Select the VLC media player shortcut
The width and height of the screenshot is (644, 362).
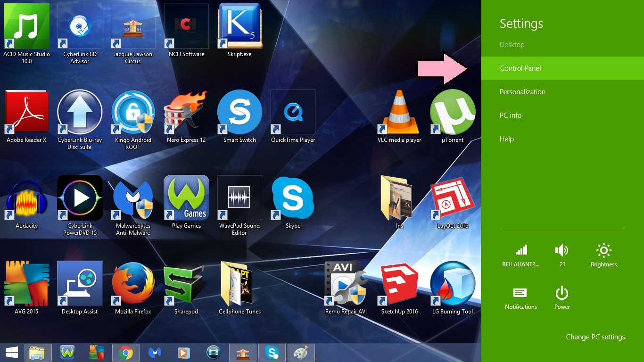pyautogui.click(x=399, y=116)
